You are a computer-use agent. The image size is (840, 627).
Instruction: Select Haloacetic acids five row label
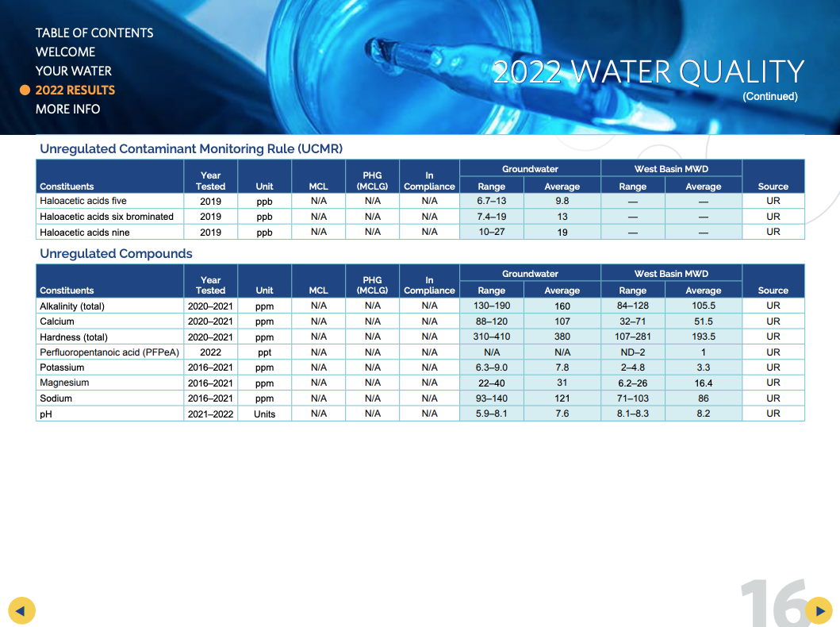(83, 201)
